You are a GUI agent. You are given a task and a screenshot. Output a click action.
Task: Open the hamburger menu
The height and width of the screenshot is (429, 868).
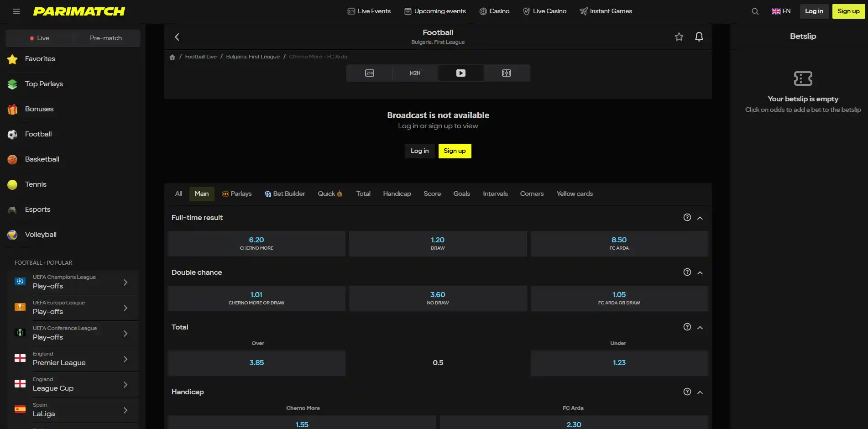[16, 11]
